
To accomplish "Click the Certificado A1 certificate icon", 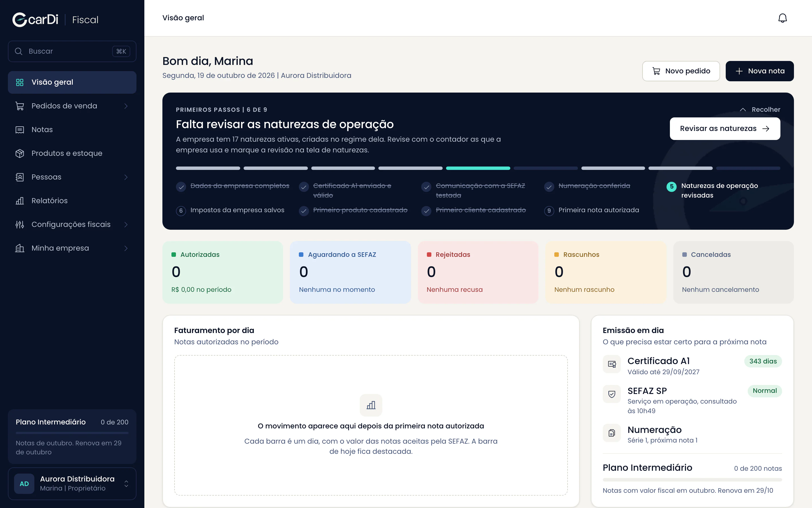I will [612, 364].
